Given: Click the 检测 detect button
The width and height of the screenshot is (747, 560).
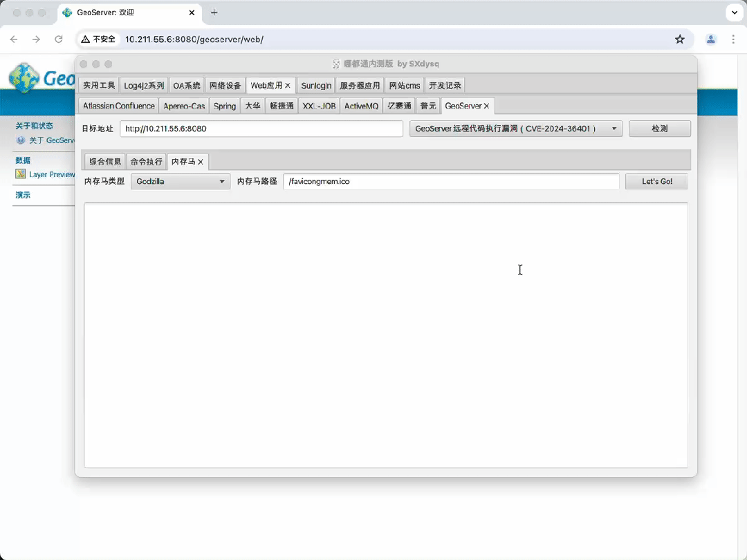Looking at the screenshot, I should pyautogui.click(x=660, y=129).
